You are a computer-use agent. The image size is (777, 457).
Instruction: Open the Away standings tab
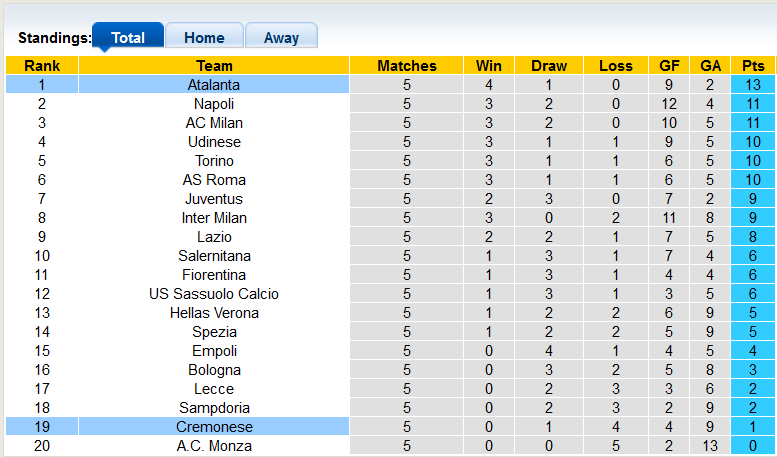(x=281, y=38)
